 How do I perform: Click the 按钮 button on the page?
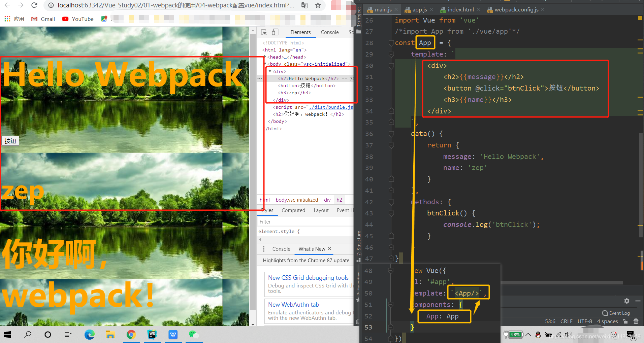coord(10,141)
